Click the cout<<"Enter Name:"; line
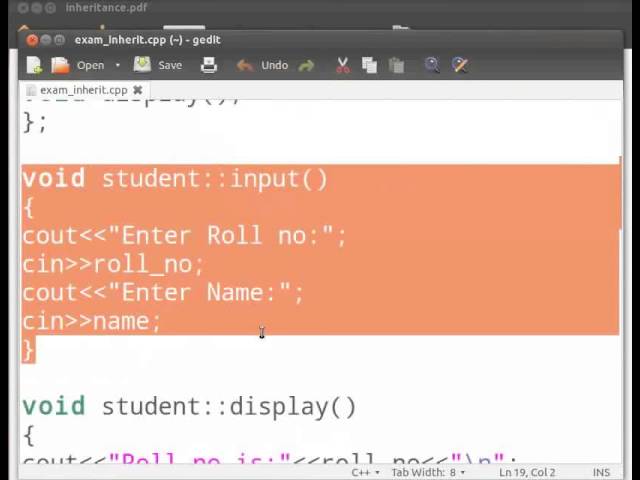640x480 pixels. [163, 293]
